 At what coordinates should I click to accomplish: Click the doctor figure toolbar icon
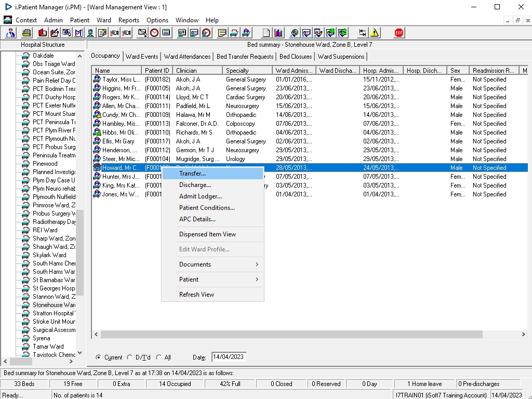[x=10, y=33]
